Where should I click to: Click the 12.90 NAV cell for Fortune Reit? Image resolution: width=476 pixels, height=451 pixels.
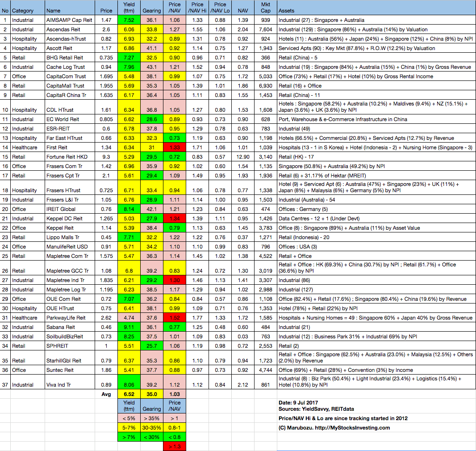243,157
